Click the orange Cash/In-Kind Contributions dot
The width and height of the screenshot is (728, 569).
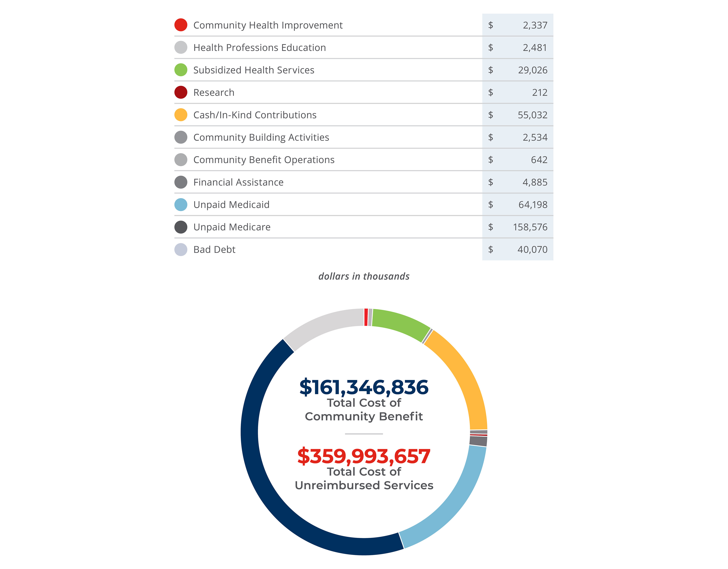pyautogui.click(x=181, y=115)
